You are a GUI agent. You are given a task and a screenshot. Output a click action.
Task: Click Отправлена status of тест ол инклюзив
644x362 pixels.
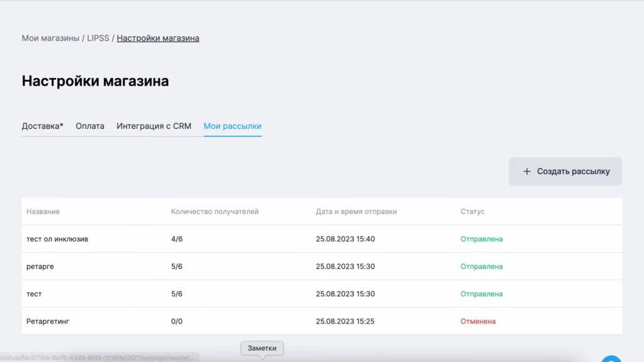[x=481, y=239]
